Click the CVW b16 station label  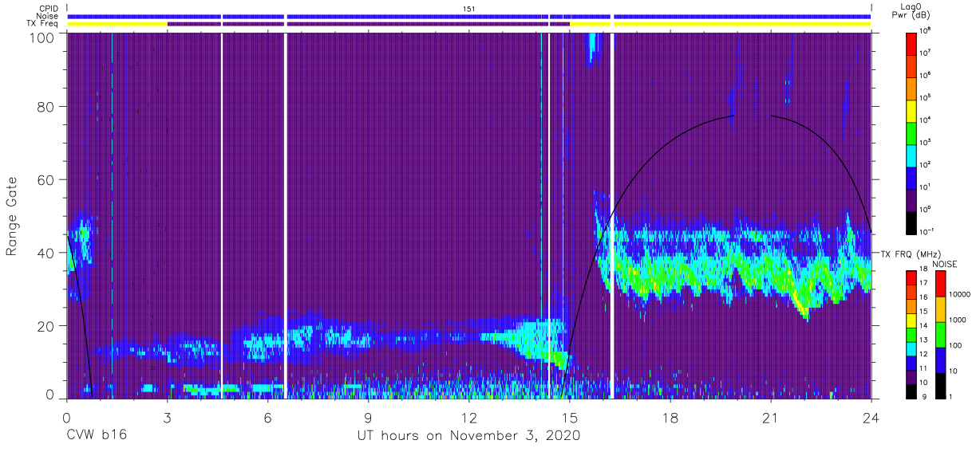tap(97, 435)
